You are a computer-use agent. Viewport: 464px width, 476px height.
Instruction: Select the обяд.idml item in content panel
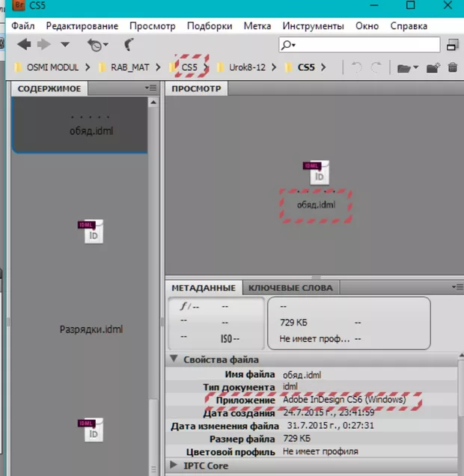80,125
